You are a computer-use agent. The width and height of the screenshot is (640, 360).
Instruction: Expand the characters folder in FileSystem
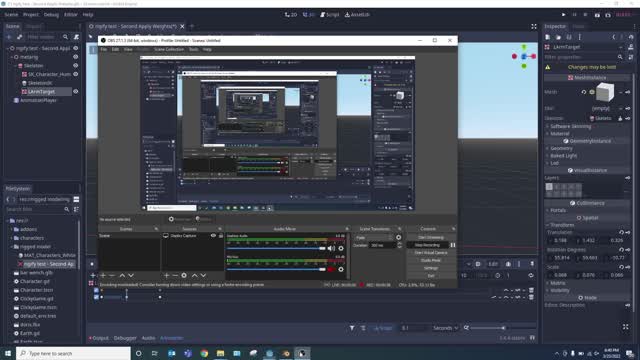point(12,238)
